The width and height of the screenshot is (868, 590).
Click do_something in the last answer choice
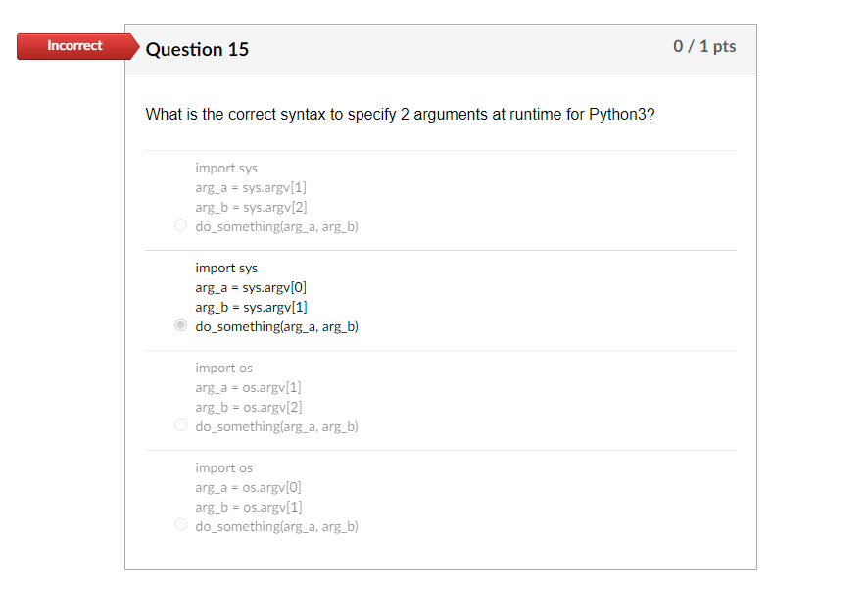[277, 526]
